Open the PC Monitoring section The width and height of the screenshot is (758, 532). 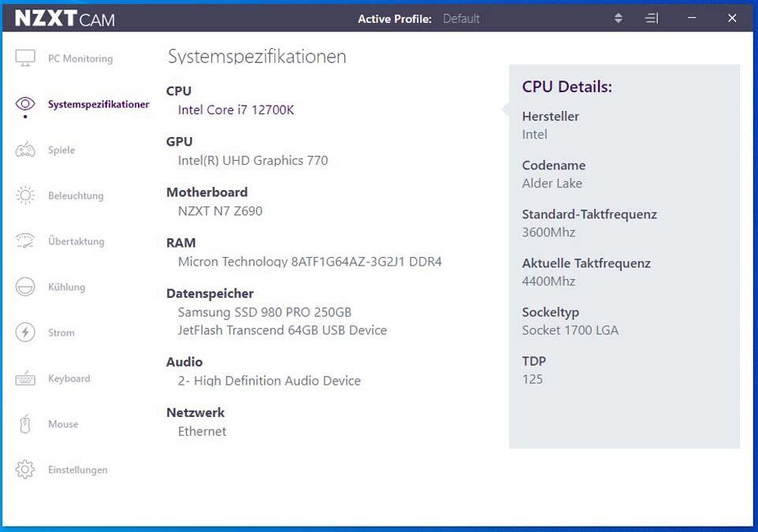(x=80, y=58)
